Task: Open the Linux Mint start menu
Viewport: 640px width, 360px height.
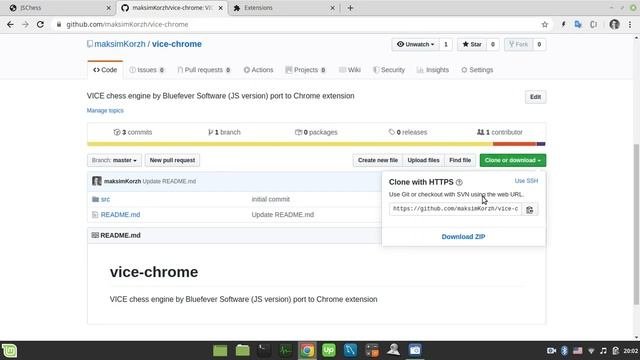Action: [x=9, y=351]
